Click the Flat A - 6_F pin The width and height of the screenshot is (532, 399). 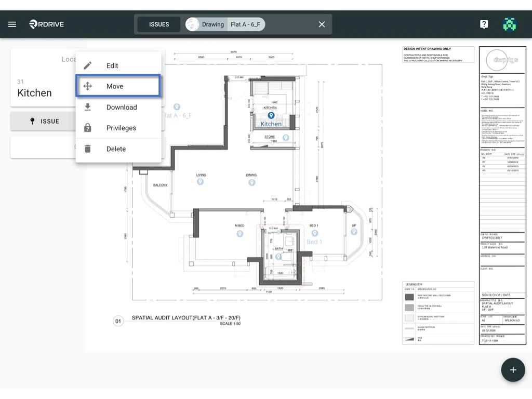click(177, 107)
